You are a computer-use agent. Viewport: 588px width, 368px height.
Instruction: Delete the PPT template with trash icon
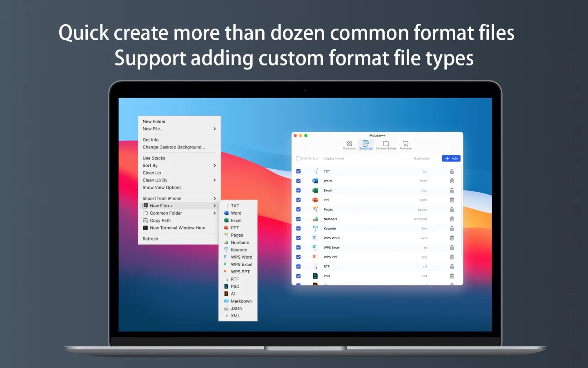click(452, 200)
